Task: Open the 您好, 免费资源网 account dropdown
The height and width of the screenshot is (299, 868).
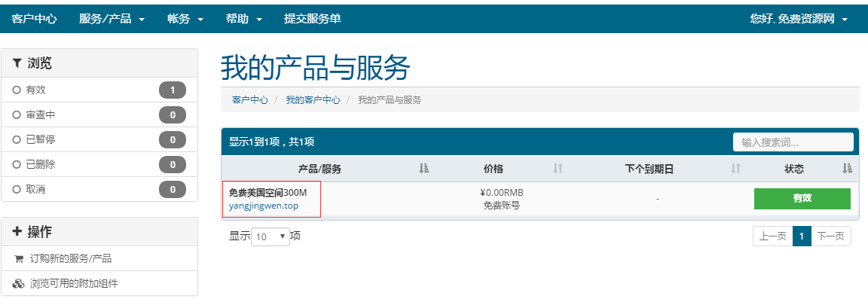Action: click(x=799, y=19)
